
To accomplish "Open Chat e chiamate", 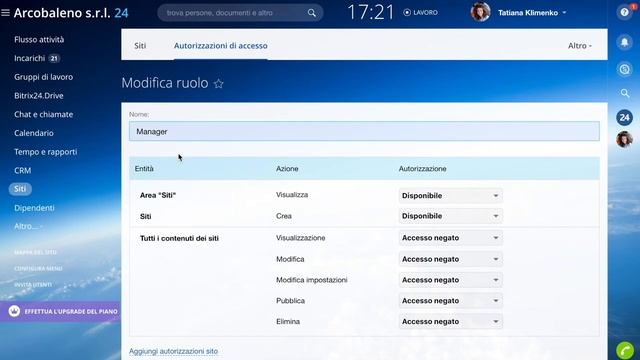I will click(44, 114).
